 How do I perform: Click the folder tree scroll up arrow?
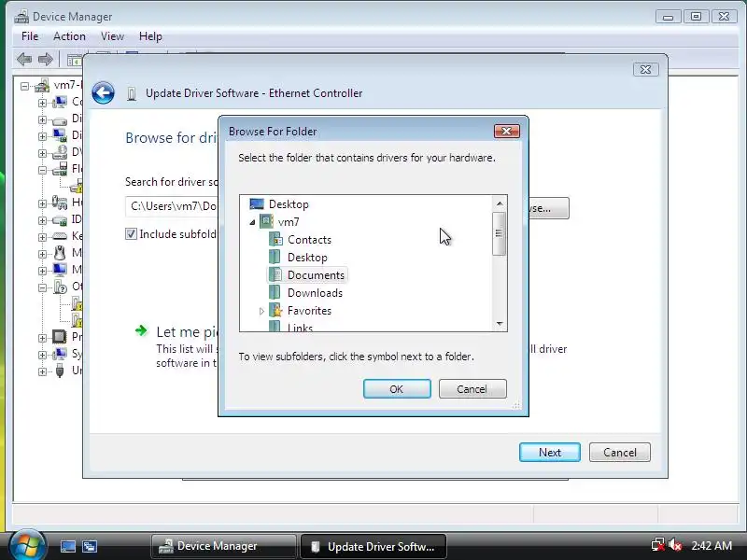500,203
